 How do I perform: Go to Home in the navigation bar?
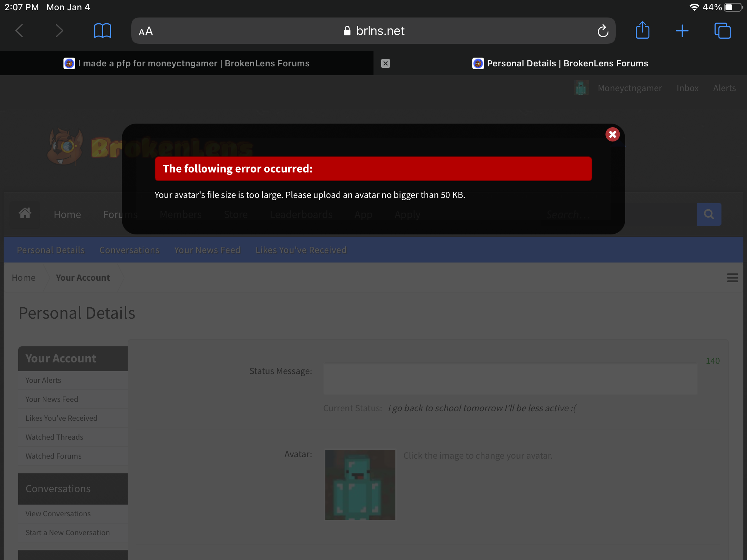tap(67, 214)
